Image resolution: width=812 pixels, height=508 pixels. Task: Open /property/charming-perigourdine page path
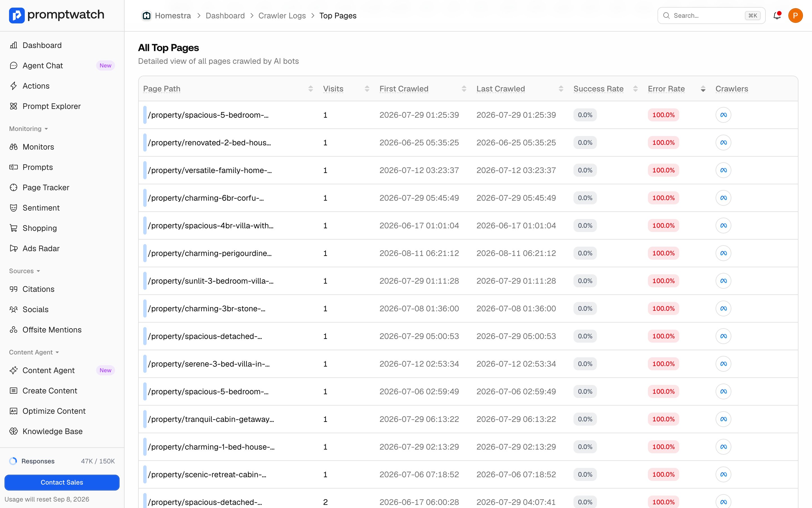click(210, 253)
